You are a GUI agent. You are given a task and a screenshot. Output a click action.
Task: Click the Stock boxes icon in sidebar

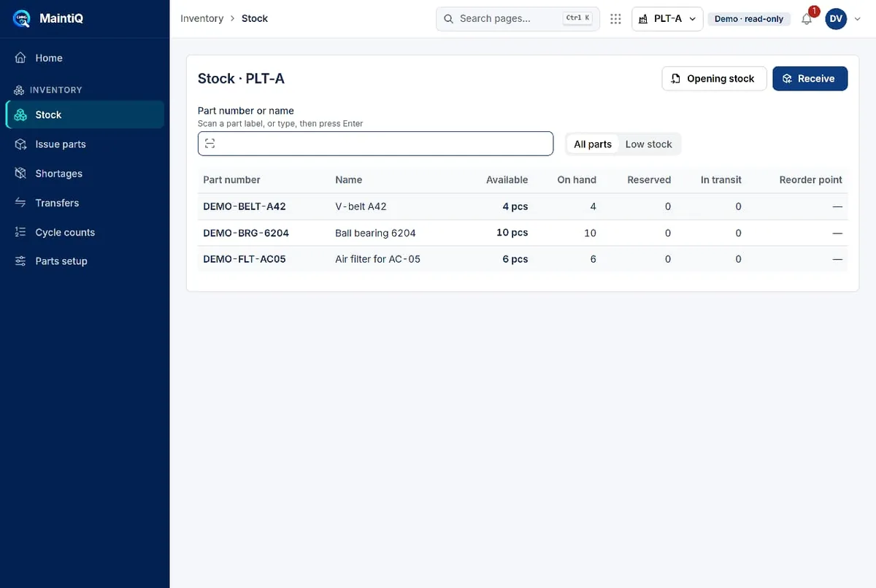(x=20, y=115)
